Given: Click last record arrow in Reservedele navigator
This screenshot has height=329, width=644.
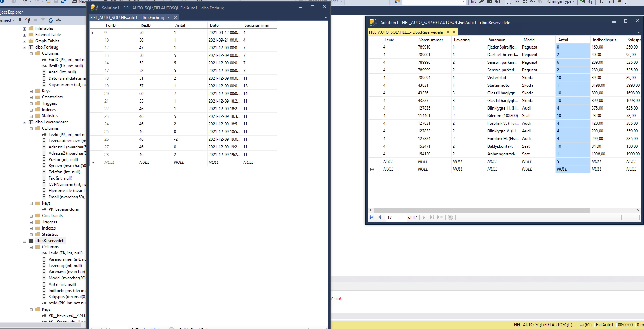Looking at the screenshot, I should click(x=432, y=217).
